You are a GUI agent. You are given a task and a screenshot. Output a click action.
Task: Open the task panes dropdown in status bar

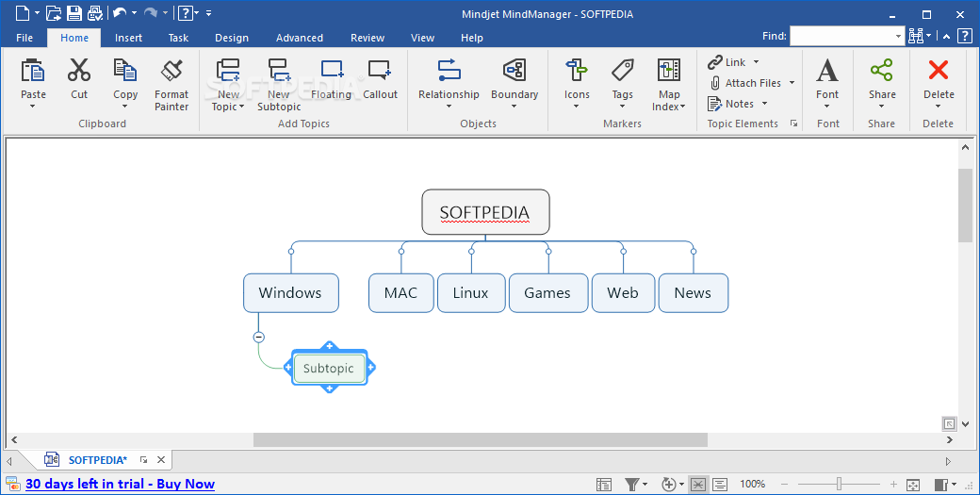coord(955,485)
